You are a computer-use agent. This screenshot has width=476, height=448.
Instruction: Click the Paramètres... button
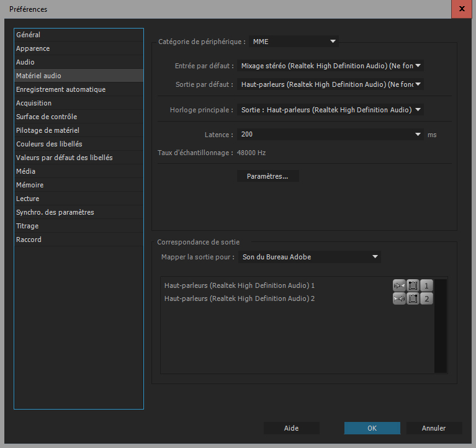pos(267,176)
